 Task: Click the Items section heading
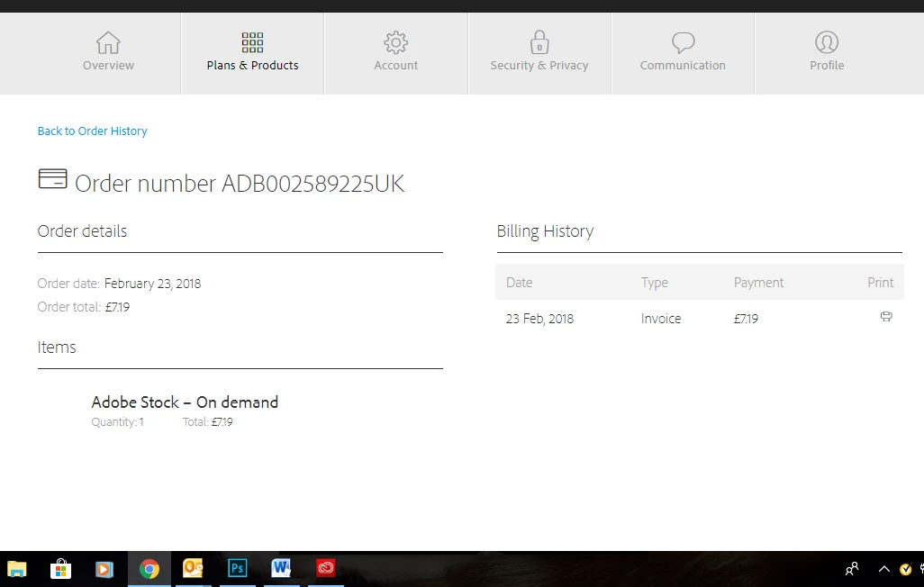point(57,348)
